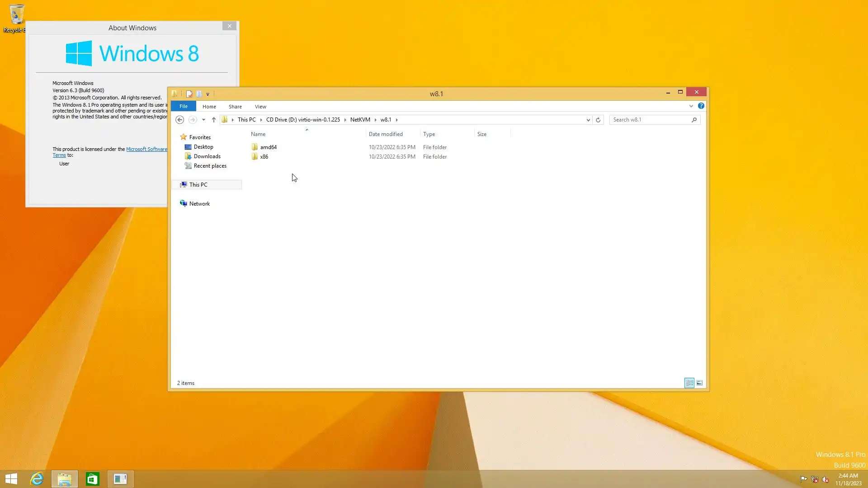Open the address bar history dropdown
Image resolution: width=868 pixels, height=488 pixels.
[588, 120]
